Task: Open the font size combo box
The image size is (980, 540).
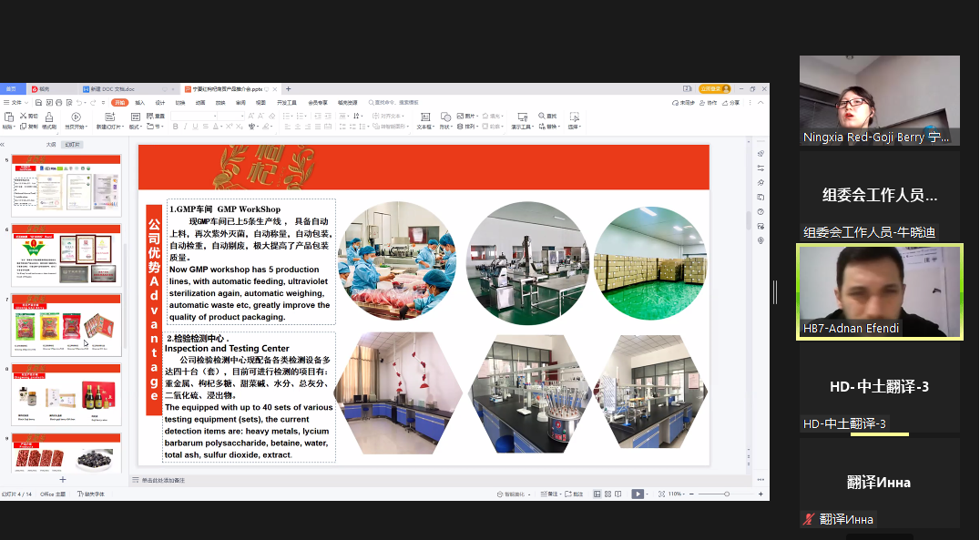Action: (x=230, y=116)
